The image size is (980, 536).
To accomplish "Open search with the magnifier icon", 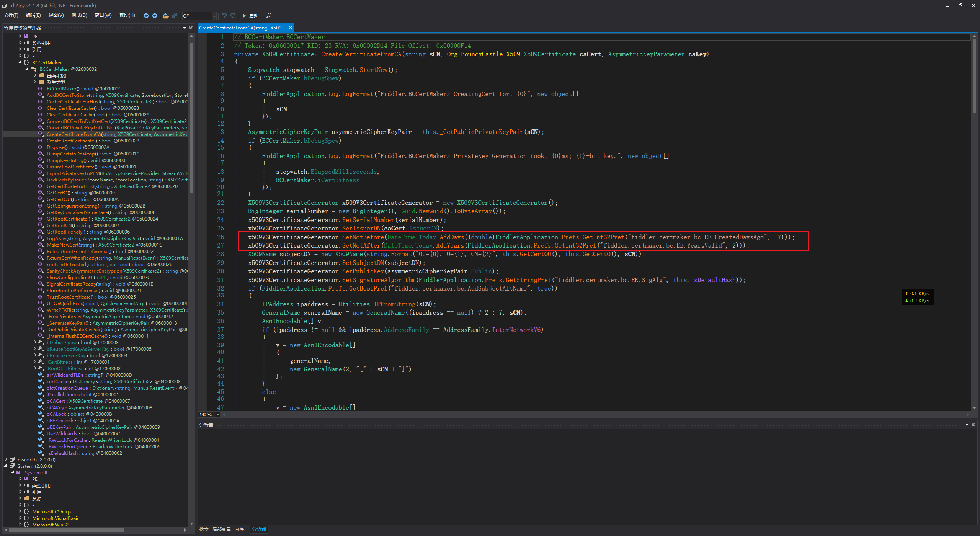I will pos(269,16).
